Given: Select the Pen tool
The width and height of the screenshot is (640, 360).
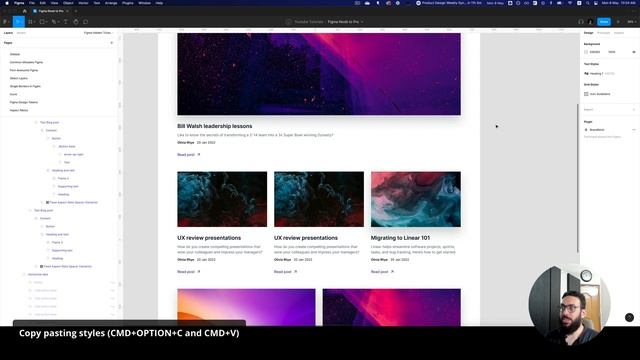Looking at the screenshot, I should point(53,22).
